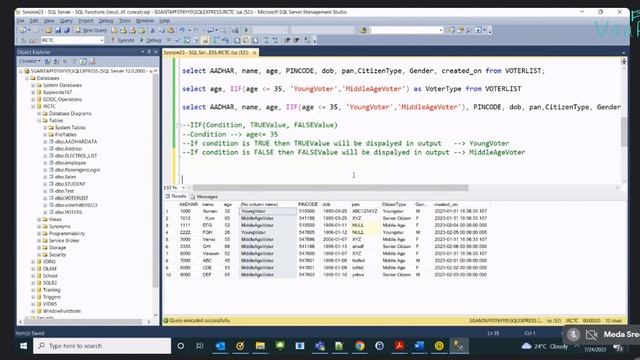Click the server node icon in Object Explorer
The image size is (640, 360).
[x=27, y=71]
